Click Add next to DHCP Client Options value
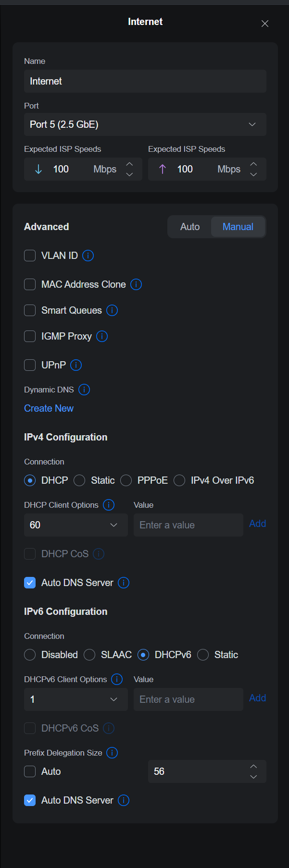This screenshot has height=868, width=289. pyautogui.click(x=257, y=524)
